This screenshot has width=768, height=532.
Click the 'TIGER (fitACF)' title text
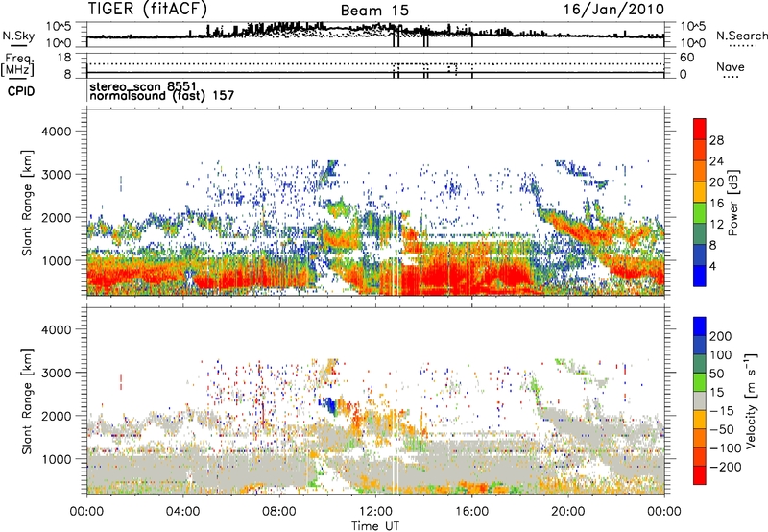click(148, 9)
